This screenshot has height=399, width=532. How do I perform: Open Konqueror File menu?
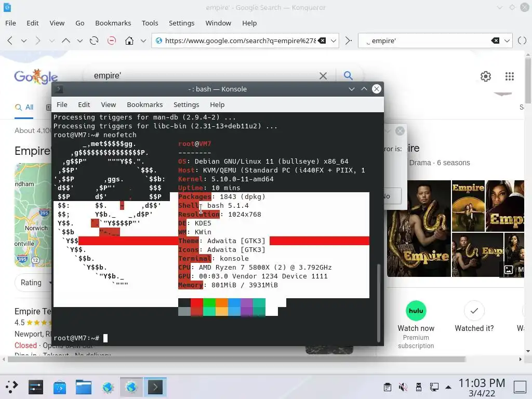10,23
